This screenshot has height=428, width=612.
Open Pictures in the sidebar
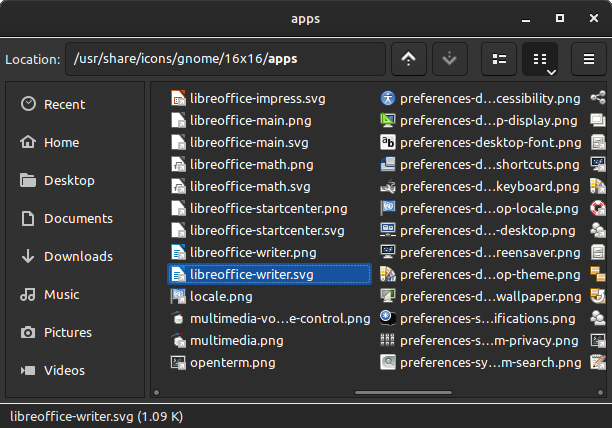click(75, 332)
